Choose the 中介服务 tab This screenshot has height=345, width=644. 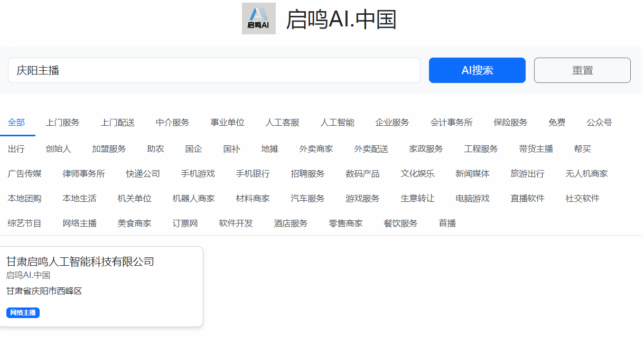pyautogui.click(x=173, y=123)
